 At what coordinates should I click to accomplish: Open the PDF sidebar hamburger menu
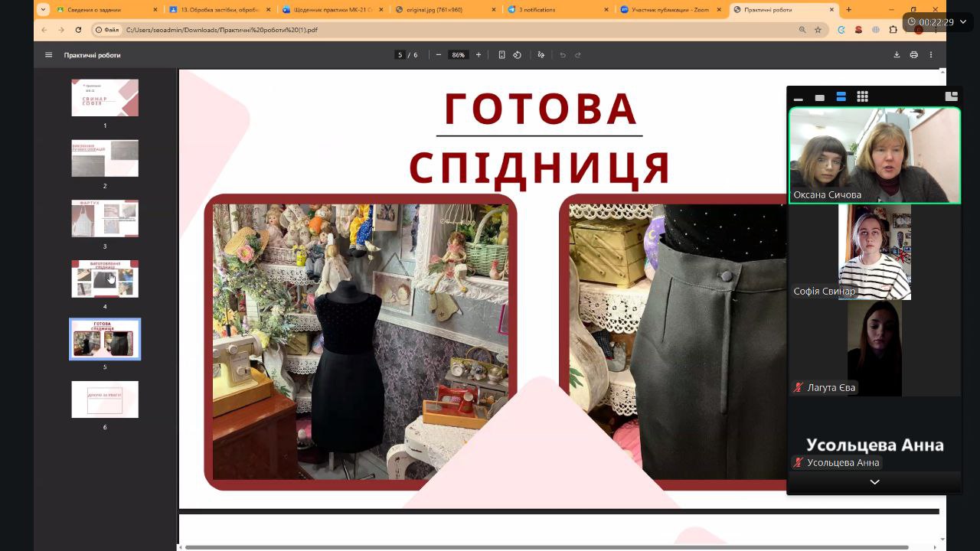[x=49, y=55]
